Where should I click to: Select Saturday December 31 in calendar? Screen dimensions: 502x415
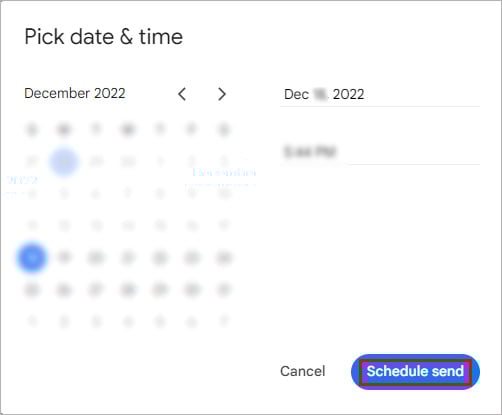pyautogui.click(x=224, y=290)
